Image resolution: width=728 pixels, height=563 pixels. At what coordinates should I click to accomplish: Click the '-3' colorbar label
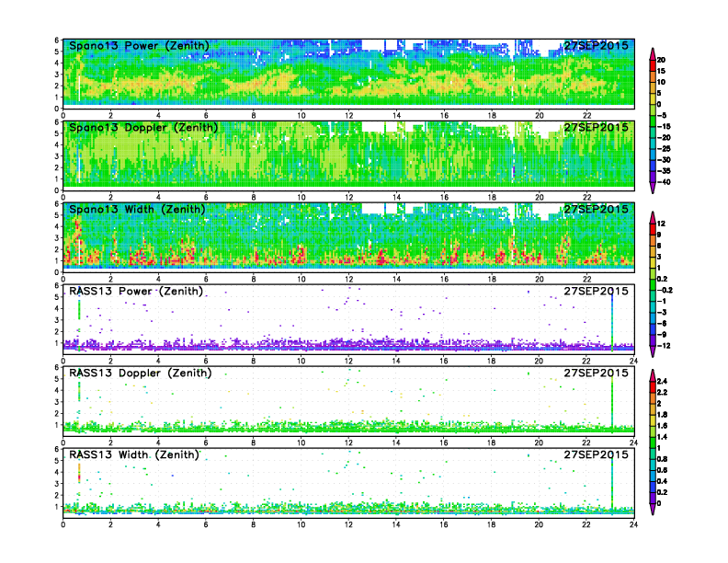point(662,313)
